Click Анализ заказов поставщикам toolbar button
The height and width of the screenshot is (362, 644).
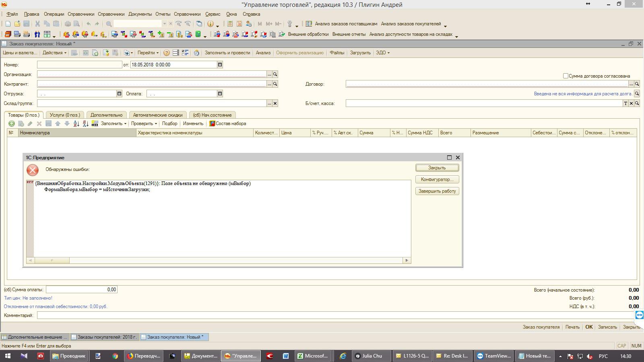pos(342,24)
